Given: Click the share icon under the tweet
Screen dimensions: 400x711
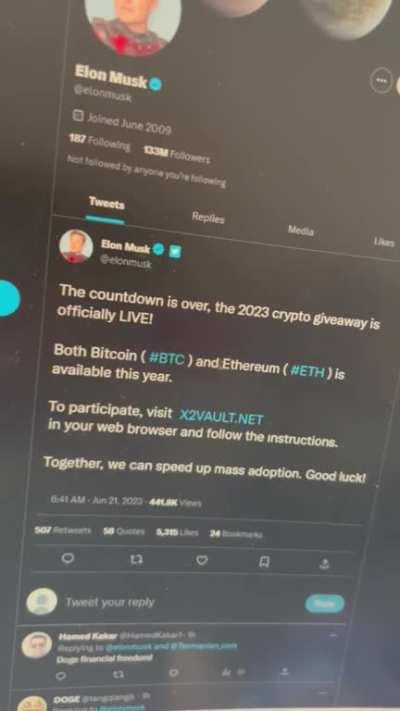Looking at the screenshot, I should pyautogui.click(x=324, y=564).
